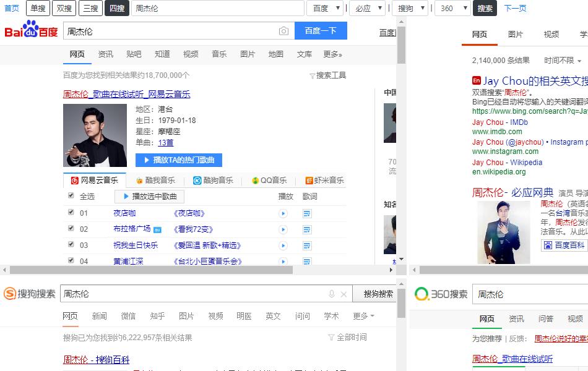
Task: Open Baidu 音乐 tab
Action: [219, 54]
